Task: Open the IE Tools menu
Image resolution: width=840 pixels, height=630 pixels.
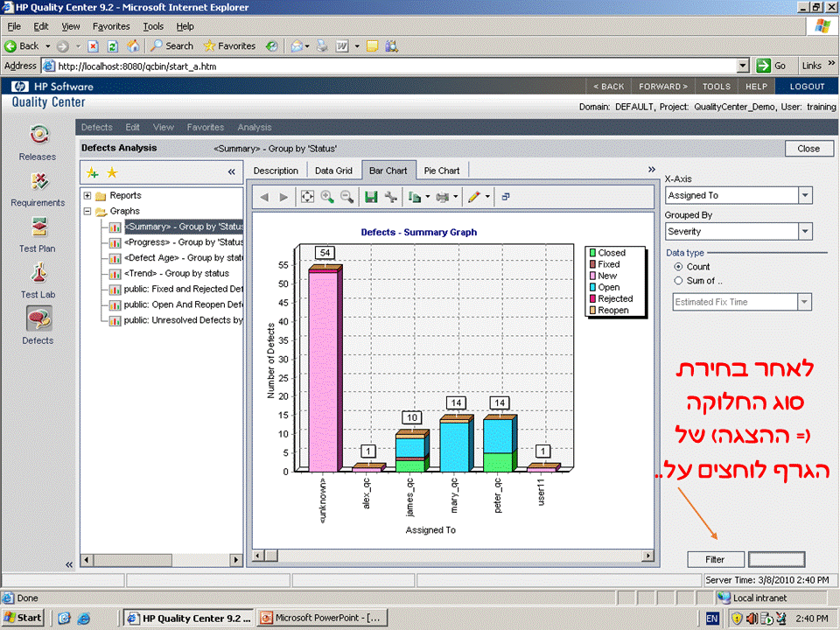Action: (153, 26)
